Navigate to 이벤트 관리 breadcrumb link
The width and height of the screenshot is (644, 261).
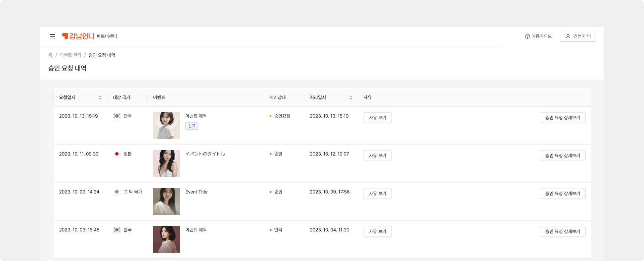click(71, 55)
